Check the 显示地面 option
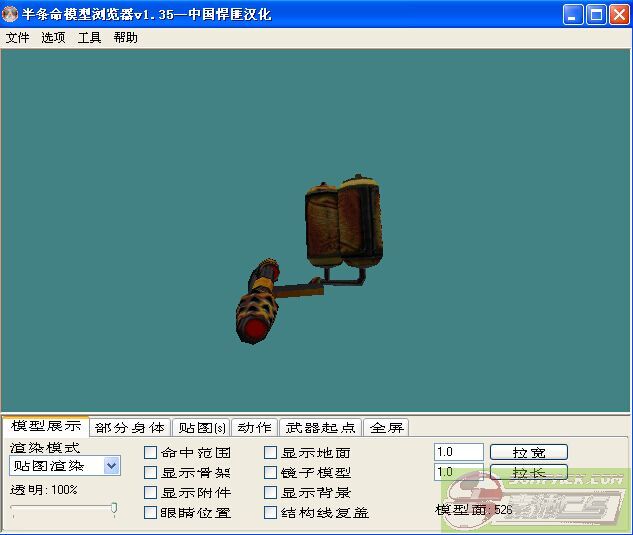 (271, 453)
